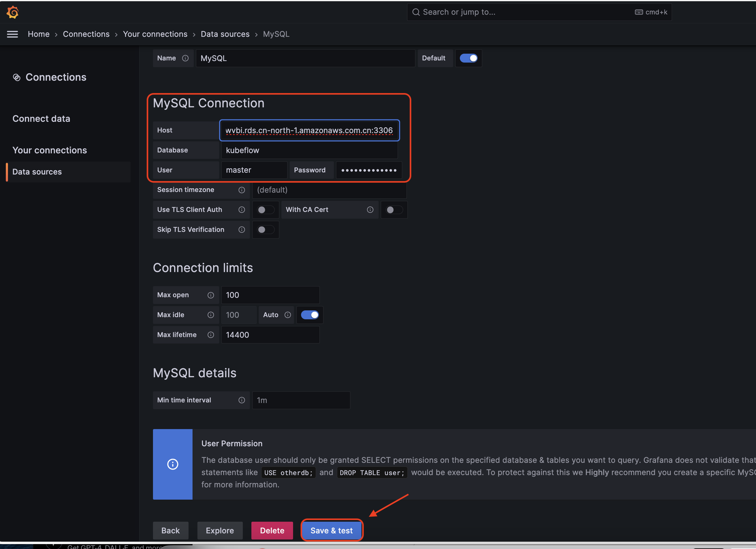This screenshot has height=549, width=756.
Task: Click the MySQL breadcrumb label
Action: [276, 34]
